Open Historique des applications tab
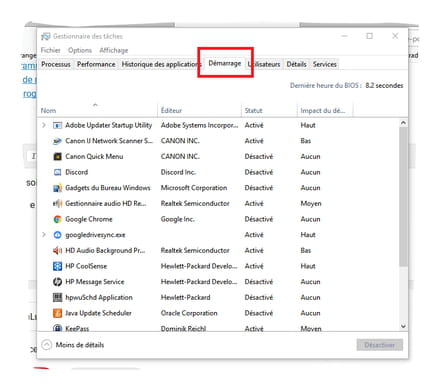The height and width of the screenshot is (392, 440). pos(161,64)
